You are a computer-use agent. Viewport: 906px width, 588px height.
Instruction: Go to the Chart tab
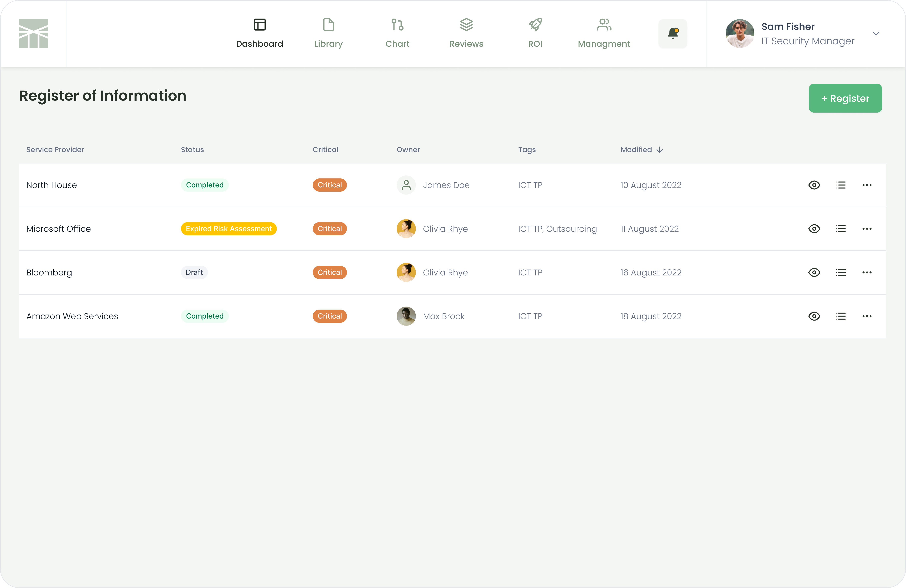397,34
